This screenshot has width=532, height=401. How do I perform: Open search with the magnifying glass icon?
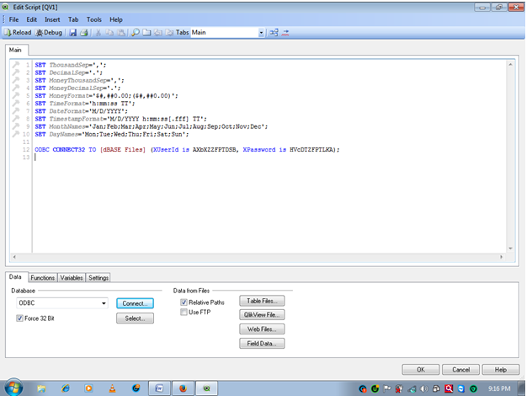135,32
